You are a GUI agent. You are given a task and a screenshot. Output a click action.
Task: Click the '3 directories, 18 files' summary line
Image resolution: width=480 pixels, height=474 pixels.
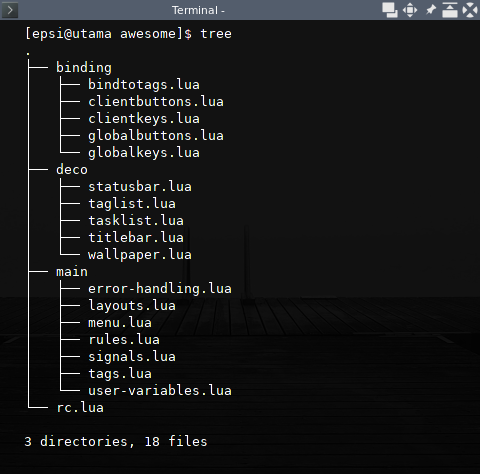(x=116, y=442)
